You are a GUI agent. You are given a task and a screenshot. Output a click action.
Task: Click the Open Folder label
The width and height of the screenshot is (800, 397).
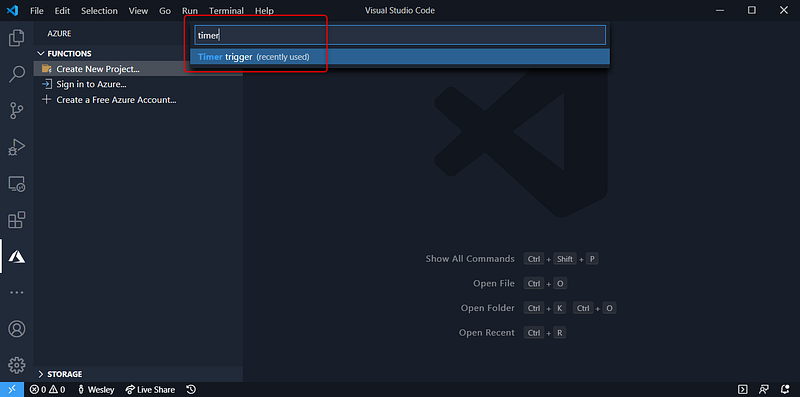click(488, 308)
